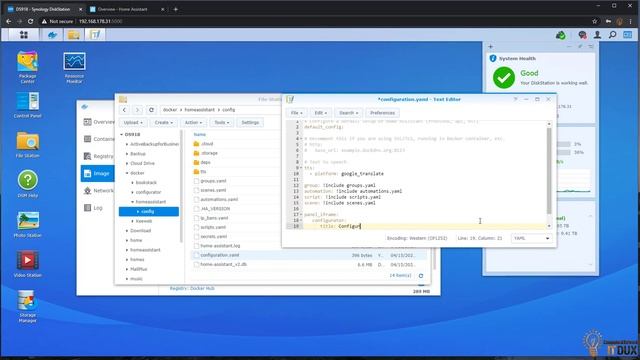The image size is (640, 360).
Task: Select the home-assistant_v2.db file row
Action: 309,264
